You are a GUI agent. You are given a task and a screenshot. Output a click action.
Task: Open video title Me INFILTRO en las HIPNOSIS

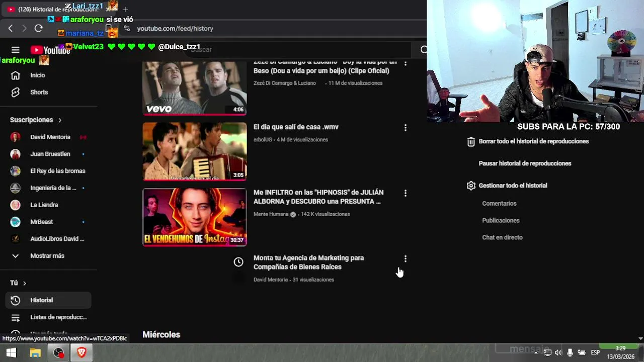tap(318, 197)
